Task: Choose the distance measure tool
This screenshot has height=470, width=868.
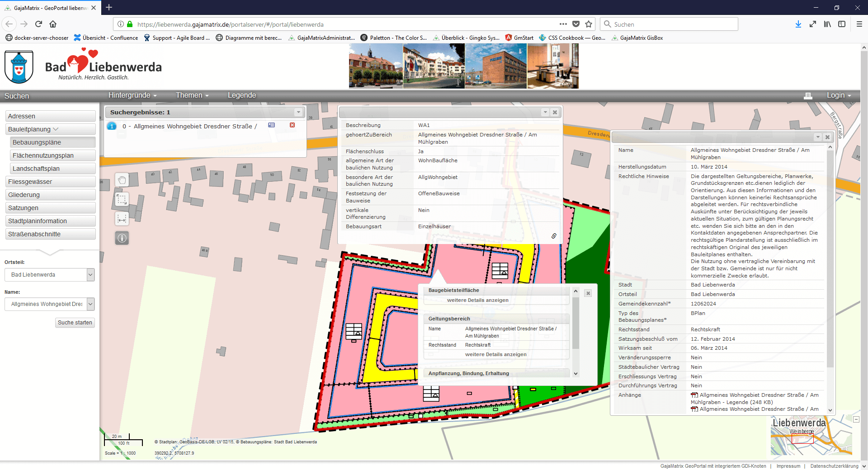Action: click(122, 219)
